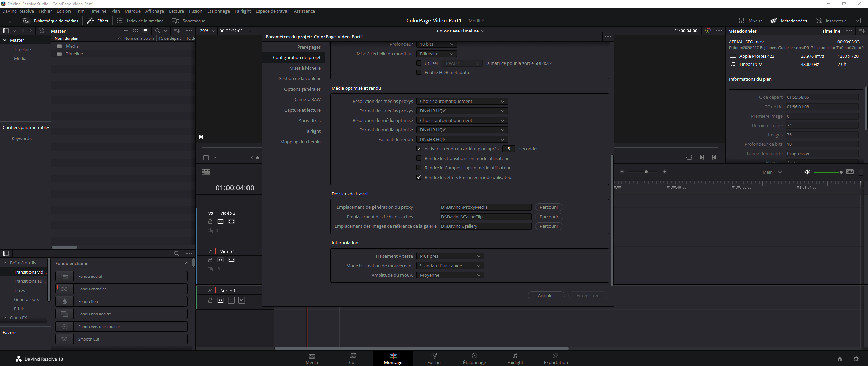Open the Étalonnage menu in menu bar

218,11
